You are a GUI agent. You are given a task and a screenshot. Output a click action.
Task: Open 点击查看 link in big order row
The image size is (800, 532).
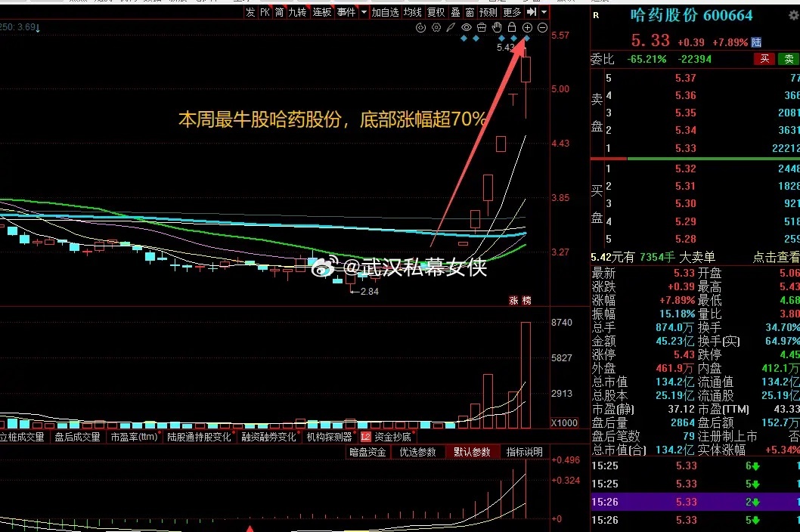[x=777, y=257]
